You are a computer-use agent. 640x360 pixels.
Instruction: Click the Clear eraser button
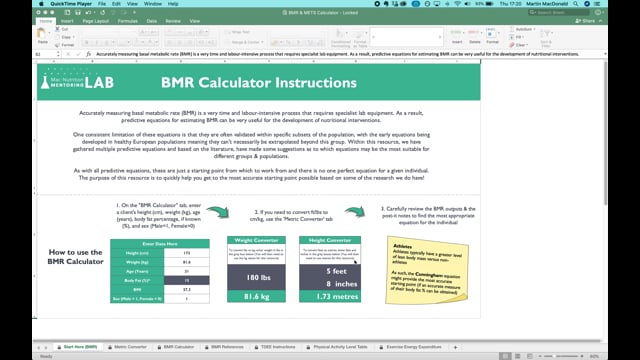pos(518,45)
